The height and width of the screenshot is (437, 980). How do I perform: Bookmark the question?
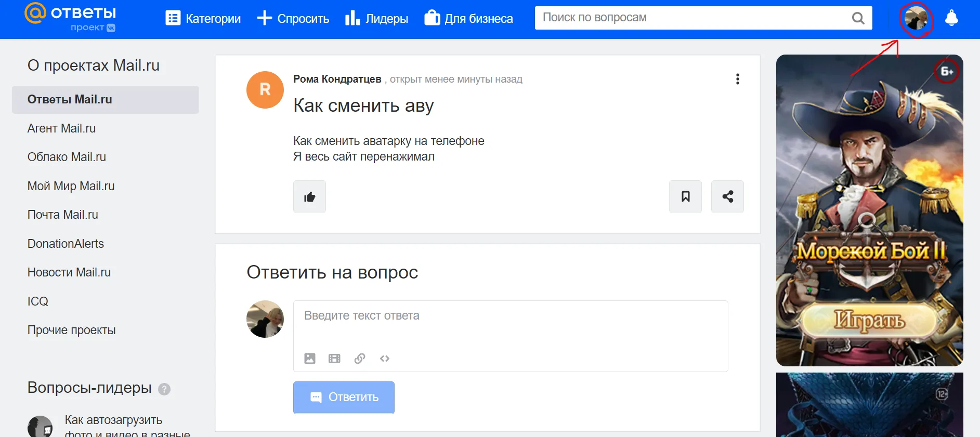point(685,196)
